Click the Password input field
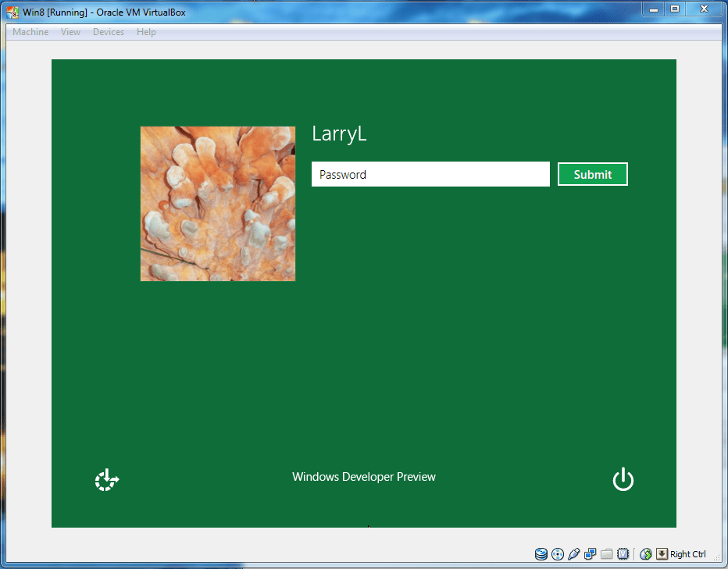 click(430, 174)
